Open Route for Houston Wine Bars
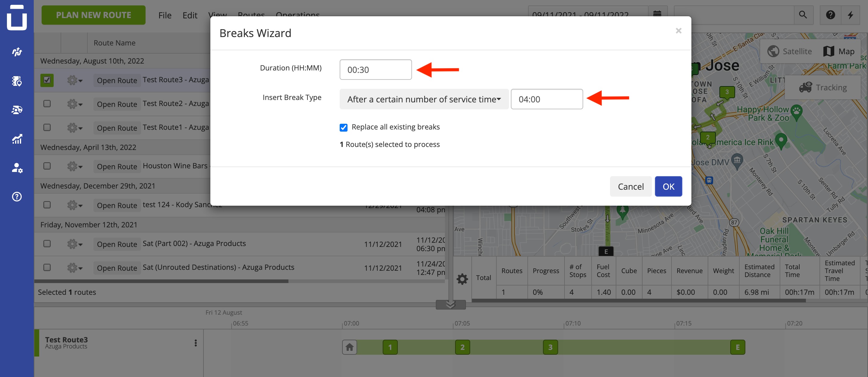The image size is (868, 377). point(117,166)
